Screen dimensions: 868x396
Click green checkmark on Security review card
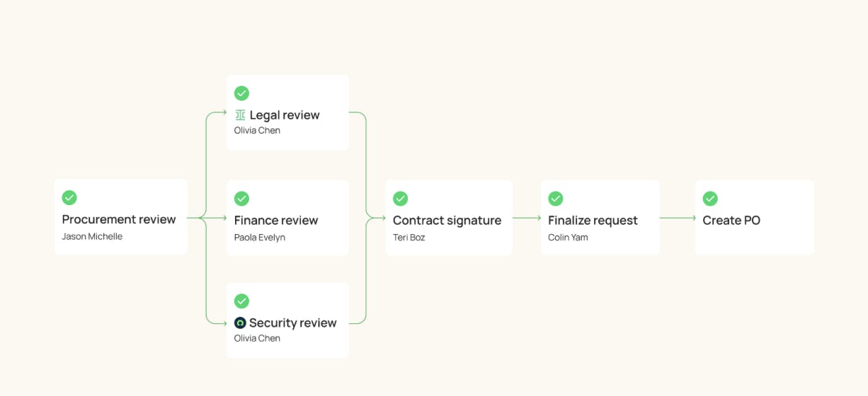coord(241,301)
